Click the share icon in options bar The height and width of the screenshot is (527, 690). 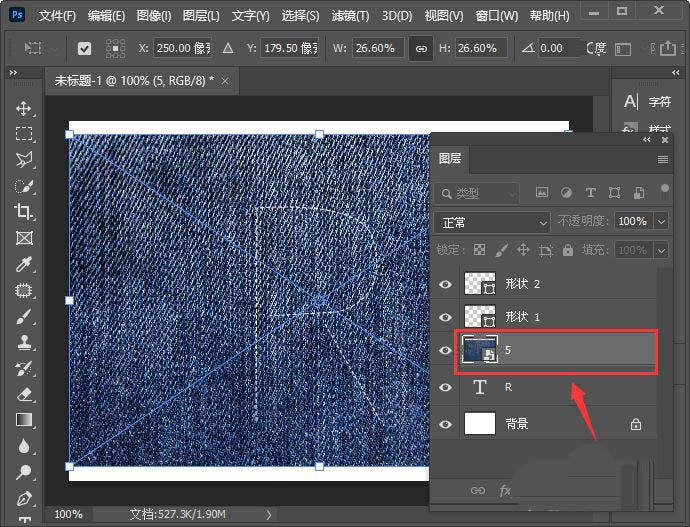coord(668,48)
